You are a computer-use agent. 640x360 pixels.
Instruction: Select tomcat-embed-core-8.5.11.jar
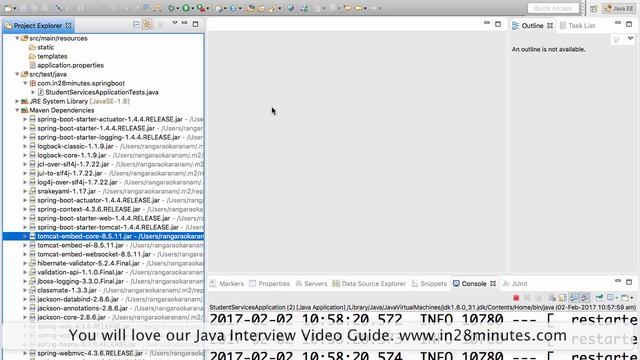tap(104, 236)
